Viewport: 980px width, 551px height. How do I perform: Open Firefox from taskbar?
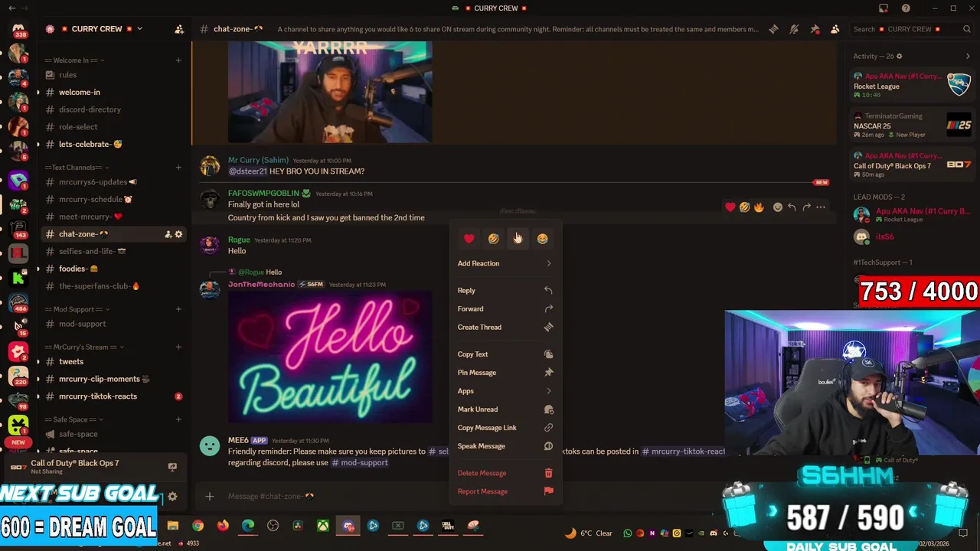[x=223, y=526]
